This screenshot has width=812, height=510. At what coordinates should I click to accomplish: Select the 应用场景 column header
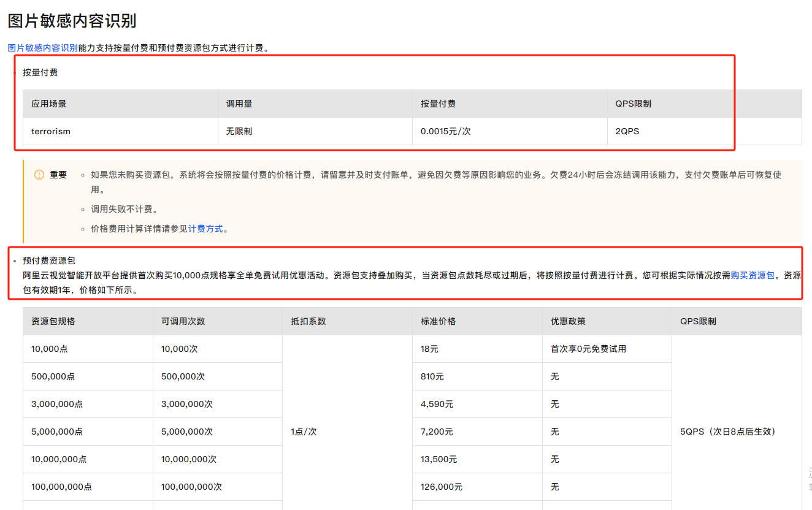pyautogui.click(x=120, y=104)
